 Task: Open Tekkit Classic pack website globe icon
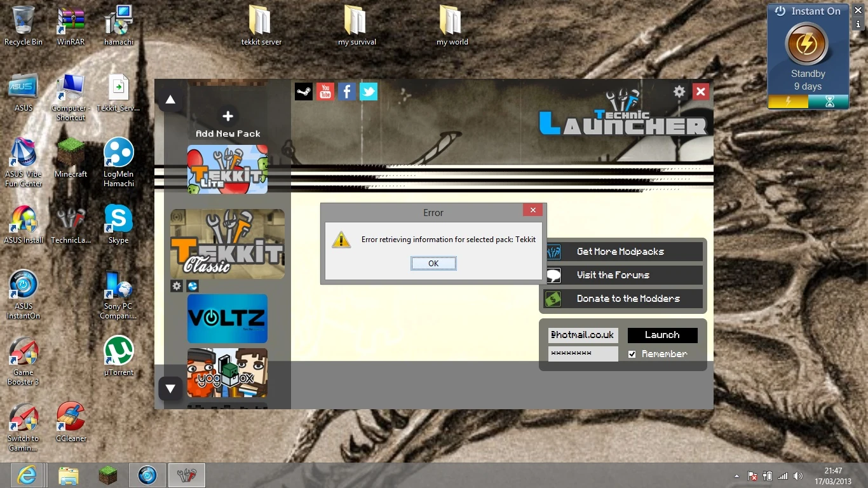pos(193,287)
